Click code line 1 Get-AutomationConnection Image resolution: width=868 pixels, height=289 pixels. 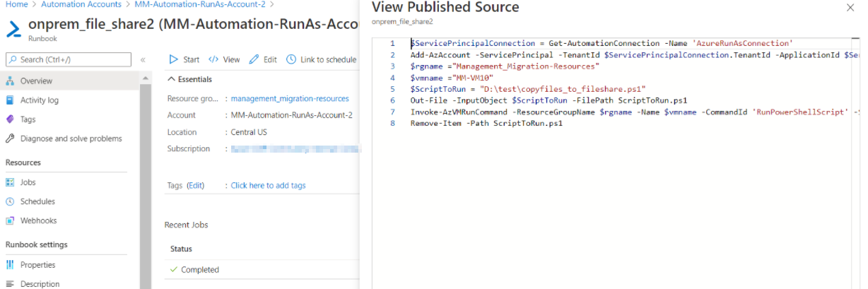(x=602, y=43)
